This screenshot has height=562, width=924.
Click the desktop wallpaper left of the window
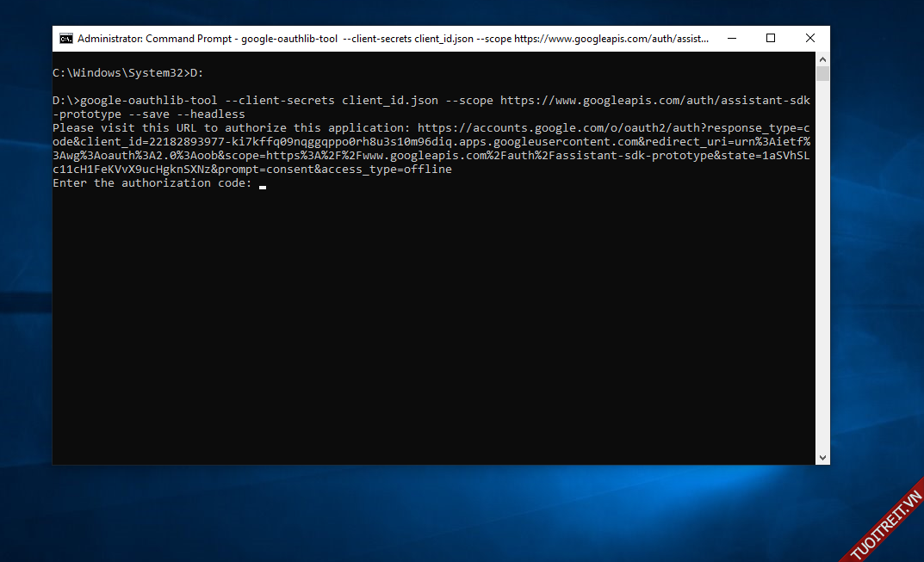(26, 258)
